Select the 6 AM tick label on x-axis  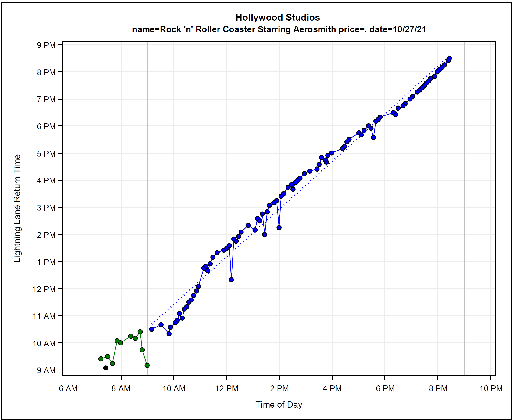(68, 388)
